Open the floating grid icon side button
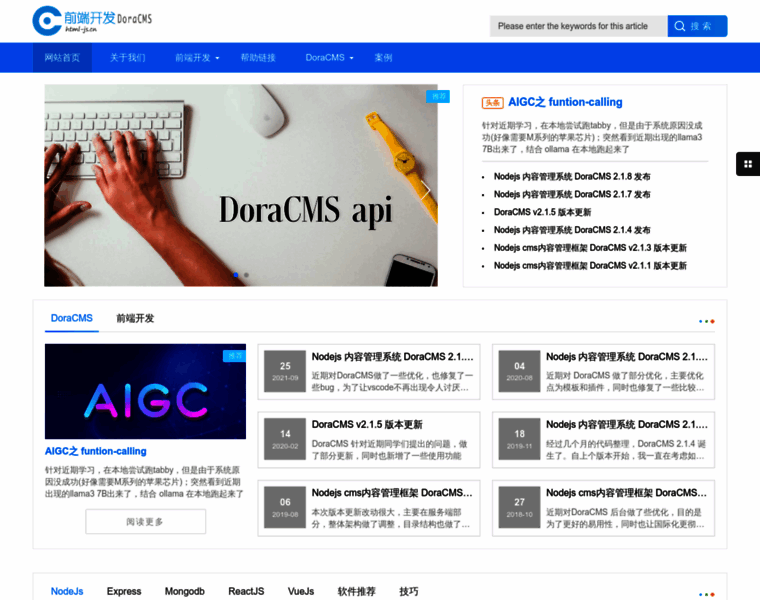The width and height of the screenshot is (760, 600). click(x=748, y=164)
